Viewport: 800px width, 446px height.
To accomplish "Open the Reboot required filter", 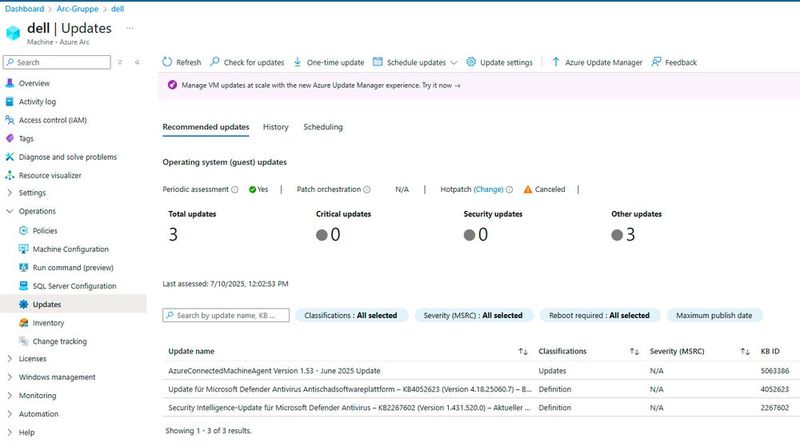I will 599,315.
